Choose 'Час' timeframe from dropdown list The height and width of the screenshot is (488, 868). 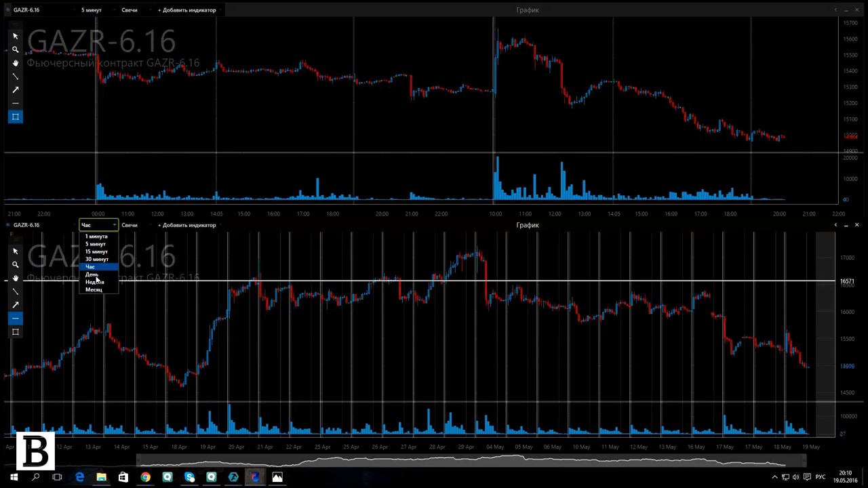99,266
